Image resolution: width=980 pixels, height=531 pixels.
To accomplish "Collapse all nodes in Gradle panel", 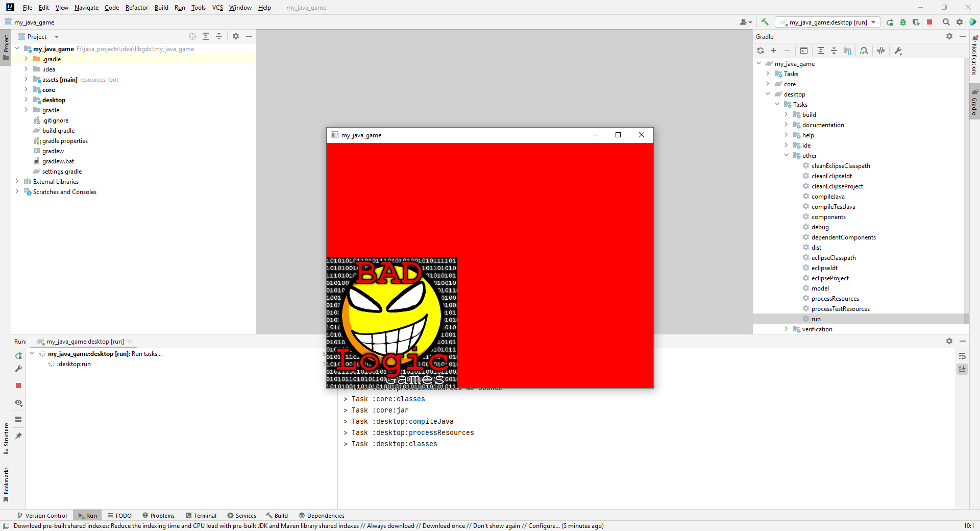I will coord(834,51).
